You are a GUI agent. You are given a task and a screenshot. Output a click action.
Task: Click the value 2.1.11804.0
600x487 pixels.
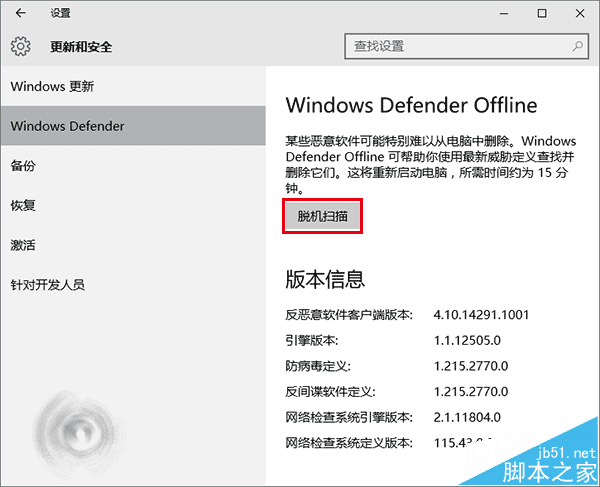pyautogui.click(x=467, y=417)
